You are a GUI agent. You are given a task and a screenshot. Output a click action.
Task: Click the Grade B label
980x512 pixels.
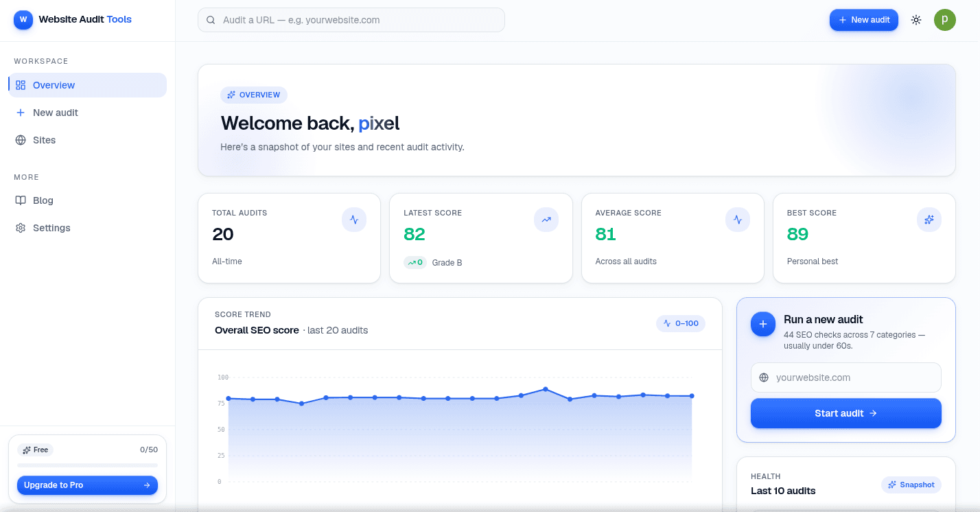click(447, 263)
